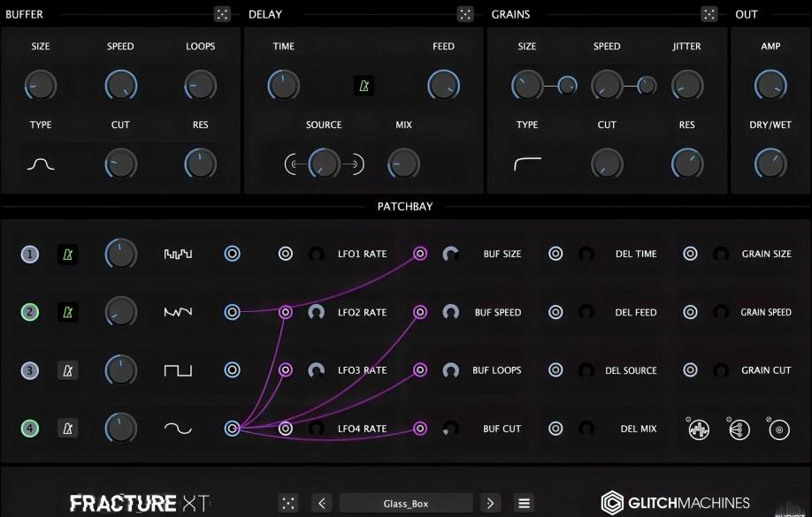Click the Grains filter TYPE highpass shape
Image resolution: width=812 pixels, height=517 pixels.
click(x=527, y=164)
